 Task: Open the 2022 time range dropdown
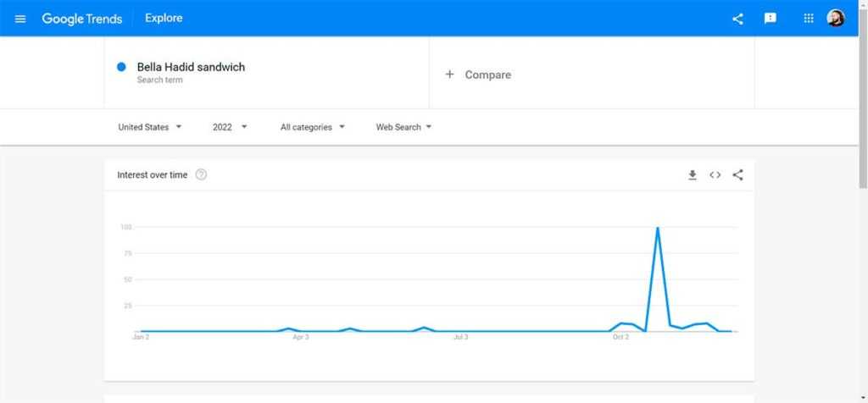(230, 127)
